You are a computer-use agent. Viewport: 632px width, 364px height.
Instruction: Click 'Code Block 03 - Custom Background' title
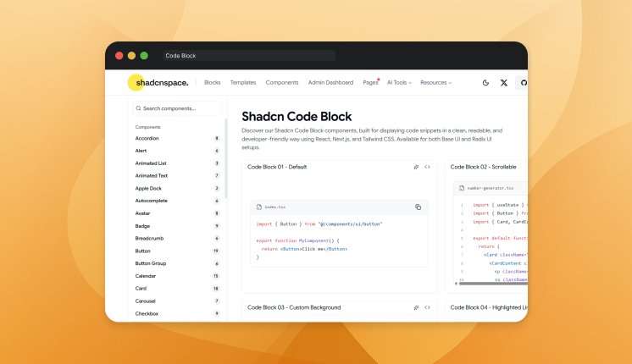tap(294, 307)
